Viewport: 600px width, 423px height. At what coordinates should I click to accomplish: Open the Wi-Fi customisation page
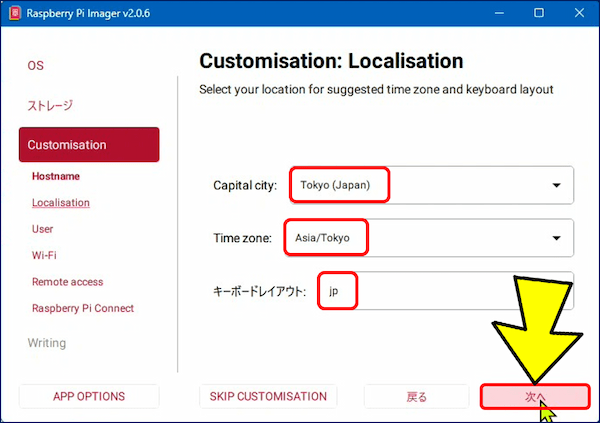point(44,255)
